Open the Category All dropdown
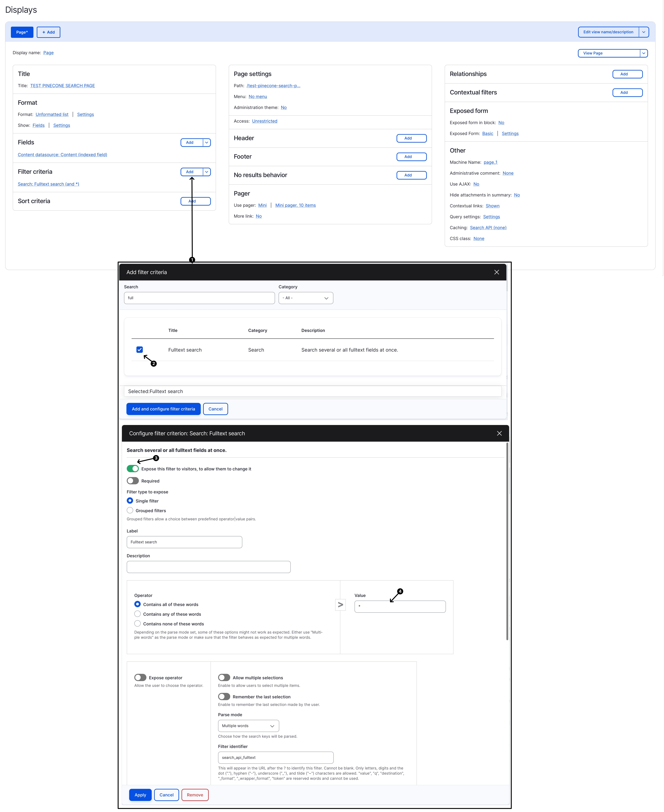 tap(306, 298)
